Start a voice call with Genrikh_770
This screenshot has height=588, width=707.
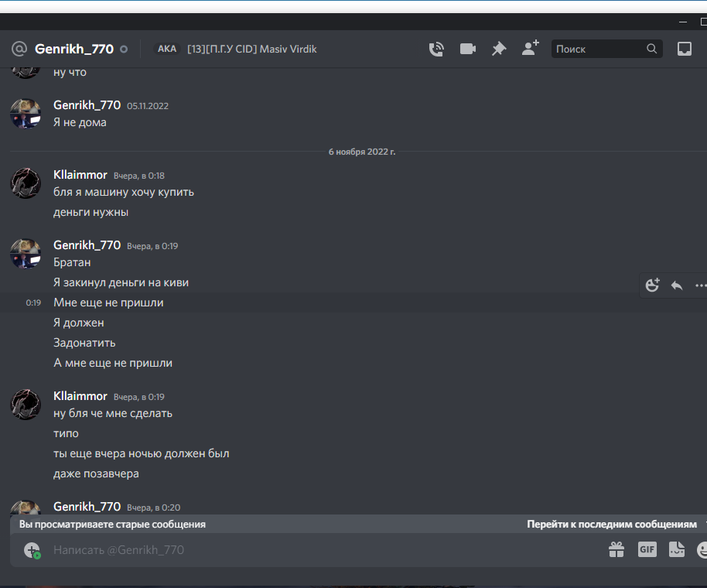pyautogui.click(x=436, y=49)
